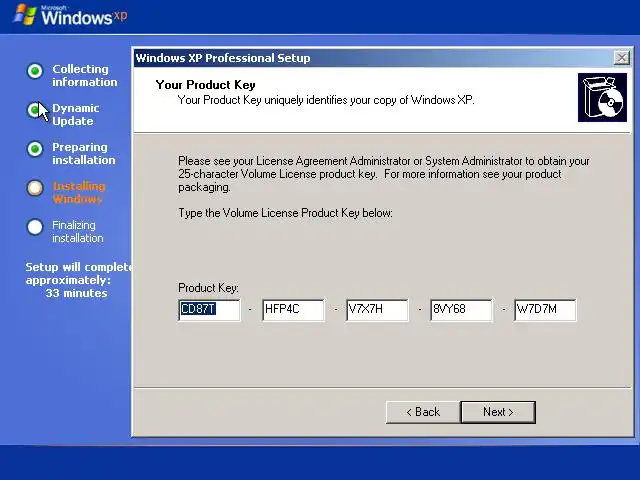Click the software box and CD icon
The width and height of the screenshot is (640, 480).
pos(602,98)
